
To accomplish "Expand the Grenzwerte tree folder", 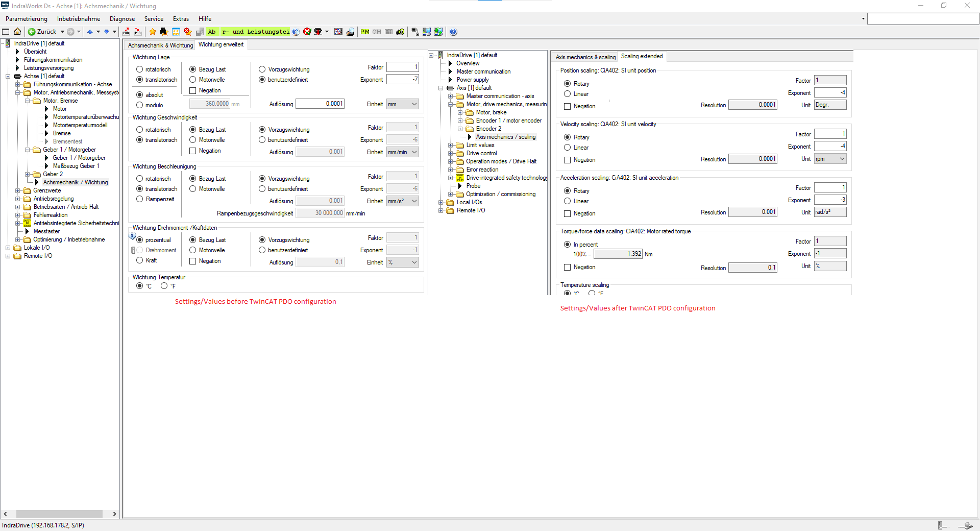I will click(x=18, y=190).
